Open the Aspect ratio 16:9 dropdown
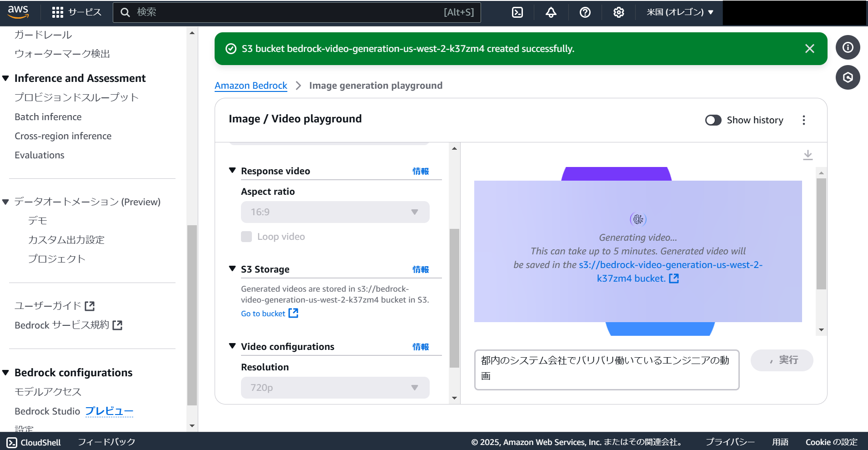868x450 pixels. point(335,212)
